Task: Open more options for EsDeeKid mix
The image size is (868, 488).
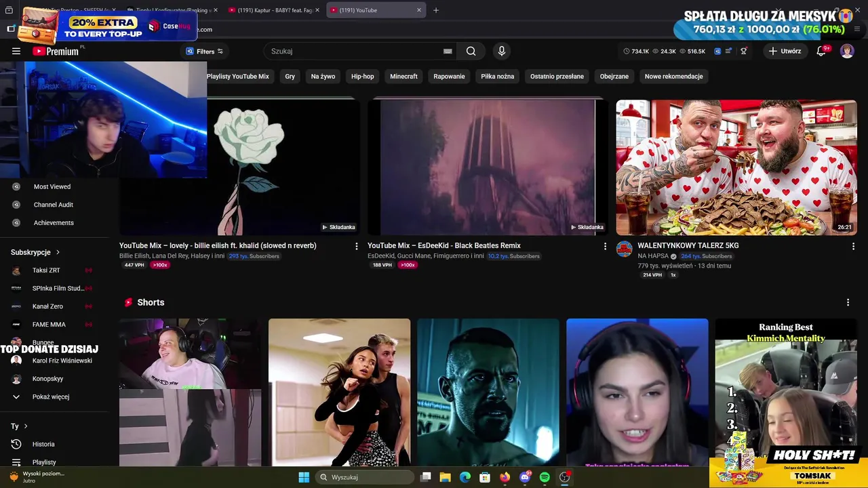Action: [x=605, y=246]
